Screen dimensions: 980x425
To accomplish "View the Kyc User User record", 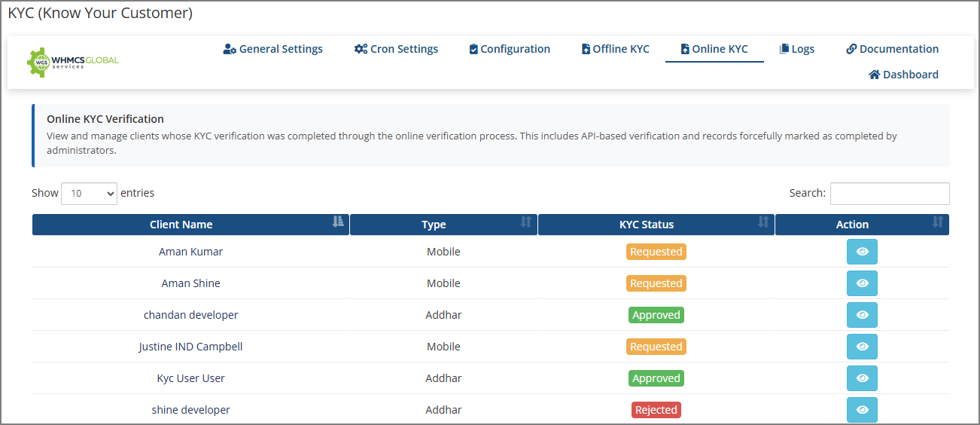I will 862,378.
